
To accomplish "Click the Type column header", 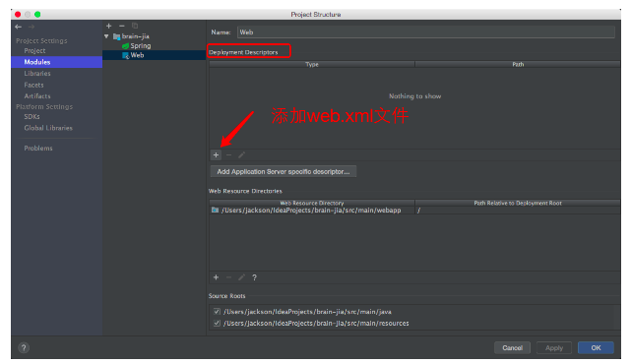I will pos(312,64).
